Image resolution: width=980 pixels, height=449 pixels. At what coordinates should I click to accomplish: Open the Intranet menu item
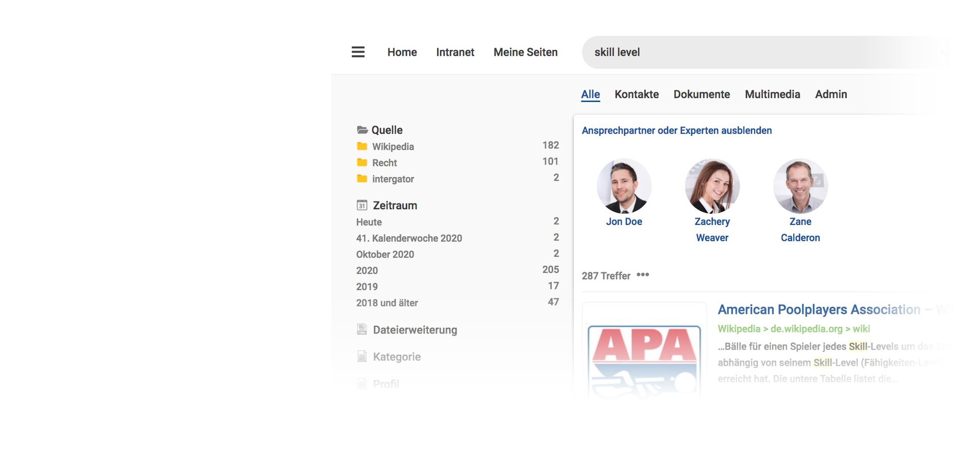click(455, 52)
